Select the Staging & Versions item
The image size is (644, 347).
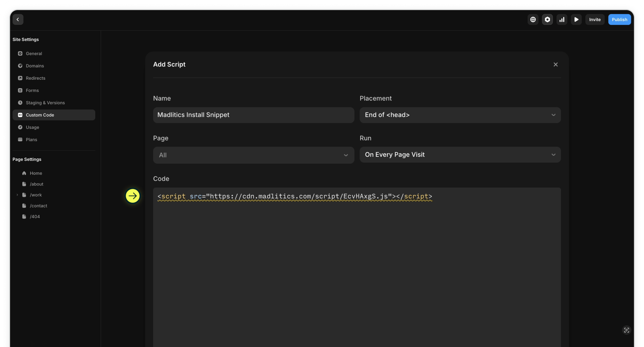45,103
